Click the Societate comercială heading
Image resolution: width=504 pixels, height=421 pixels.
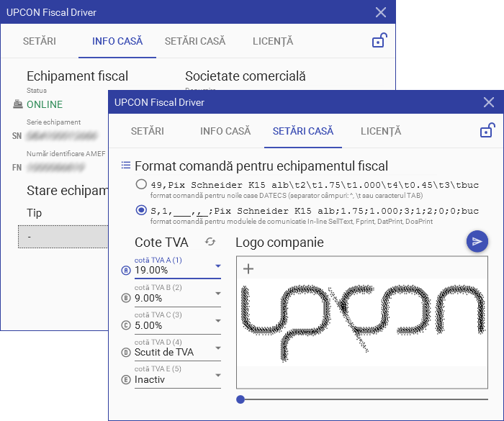pos(246,76)
